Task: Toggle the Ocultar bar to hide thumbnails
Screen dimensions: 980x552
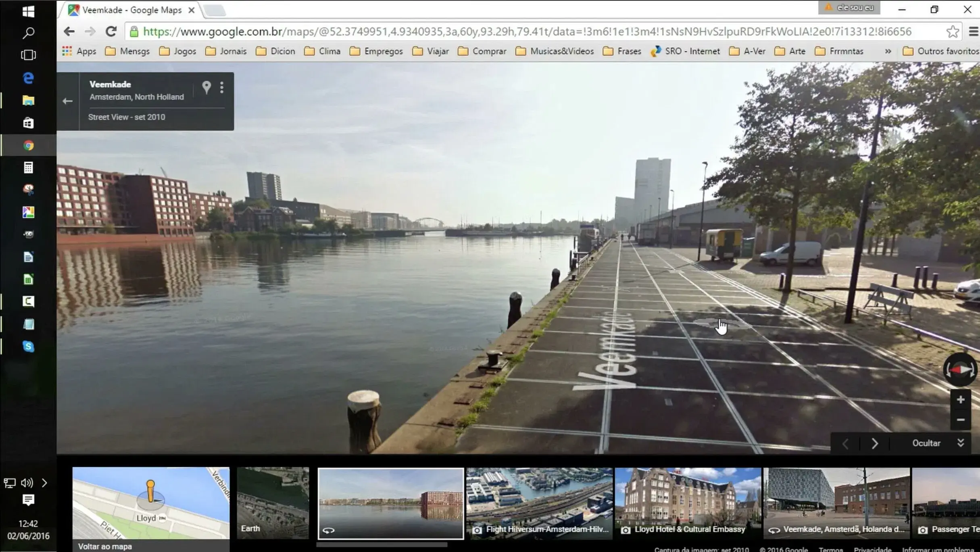Action: click(926, 443)
